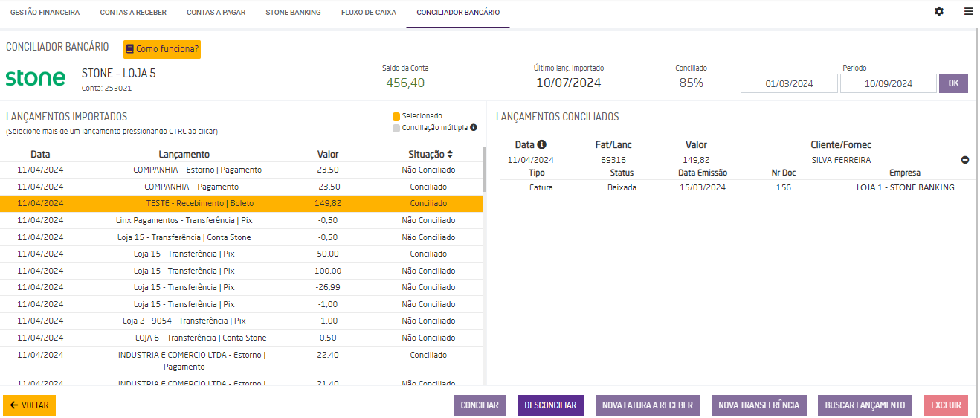Click the STONE - LOJA 5 account name
This screenshot has height=418, width=980.
tap(118, 74)
